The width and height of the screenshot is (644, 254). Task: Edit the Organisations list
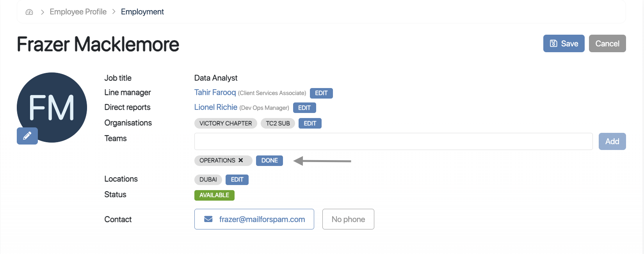[x=310, y=123]
